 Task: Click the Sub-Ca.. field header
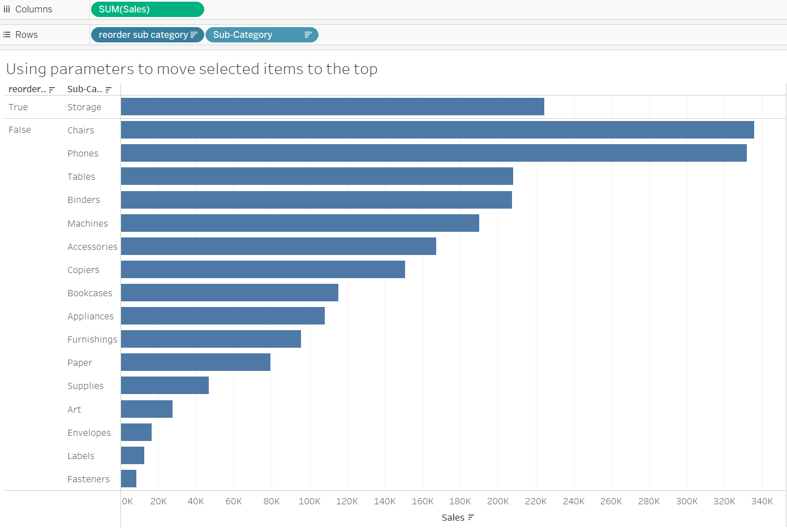pos(85,89)
